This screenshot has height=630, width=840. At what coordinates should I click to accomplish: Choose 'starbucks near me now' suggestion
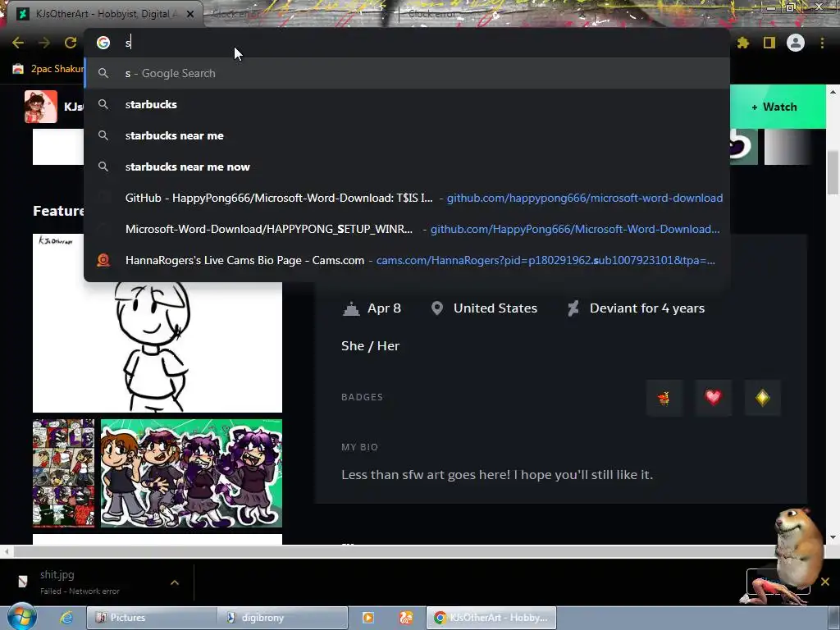407,167
